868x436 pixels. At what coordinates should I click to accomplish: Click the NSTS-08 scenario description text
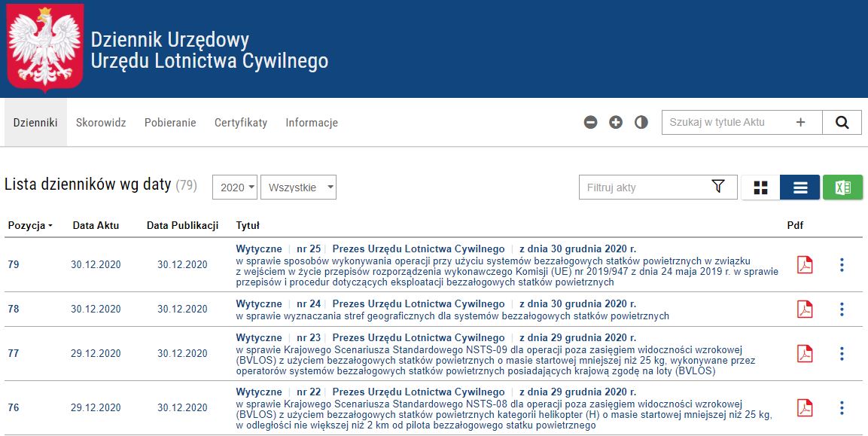(x=504, y=415)
